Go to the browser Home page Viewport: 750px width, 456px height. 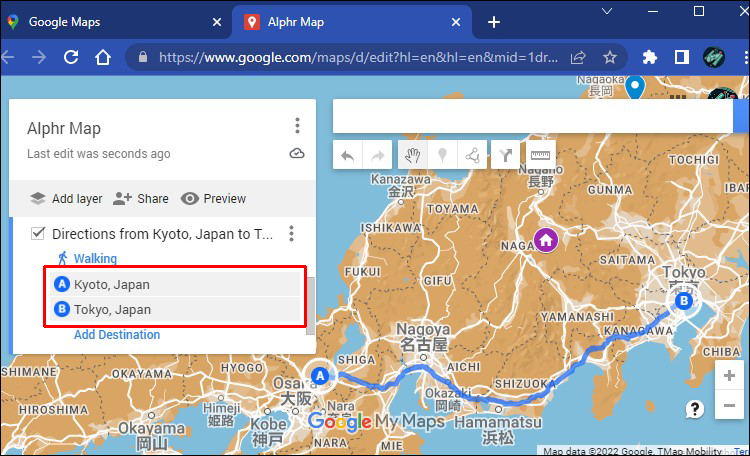tap(103, 57)
